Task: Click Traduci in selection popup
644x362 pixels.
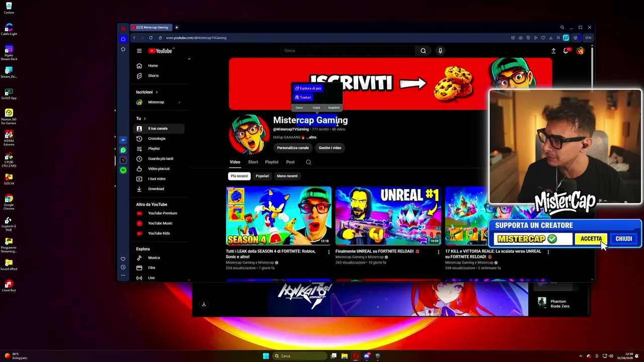Action: click(x=303, y=98)
